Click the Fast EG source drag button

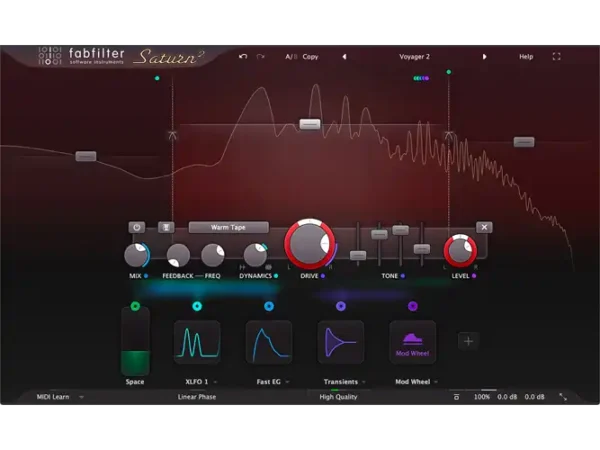[269, 306]
